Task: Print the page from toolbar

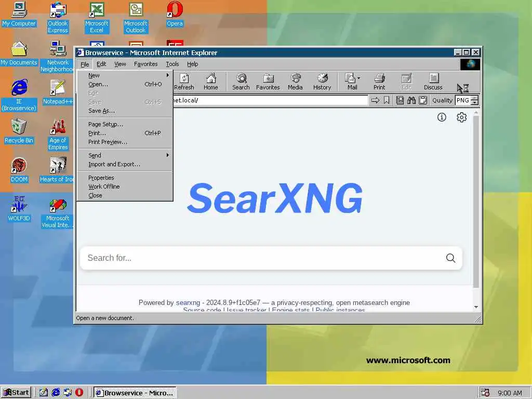Action: pos(379,82)
